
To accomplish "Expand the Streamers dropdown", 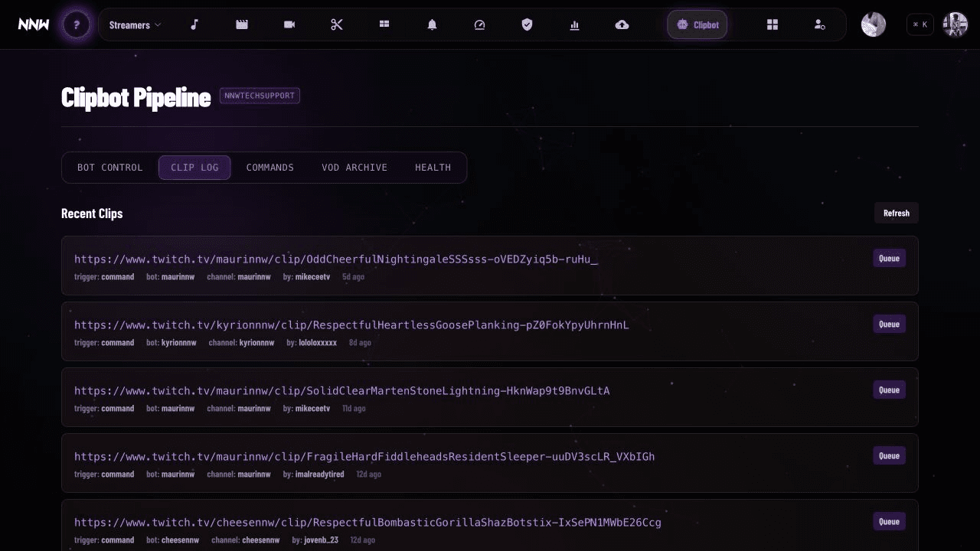I will tap(135, 25).
